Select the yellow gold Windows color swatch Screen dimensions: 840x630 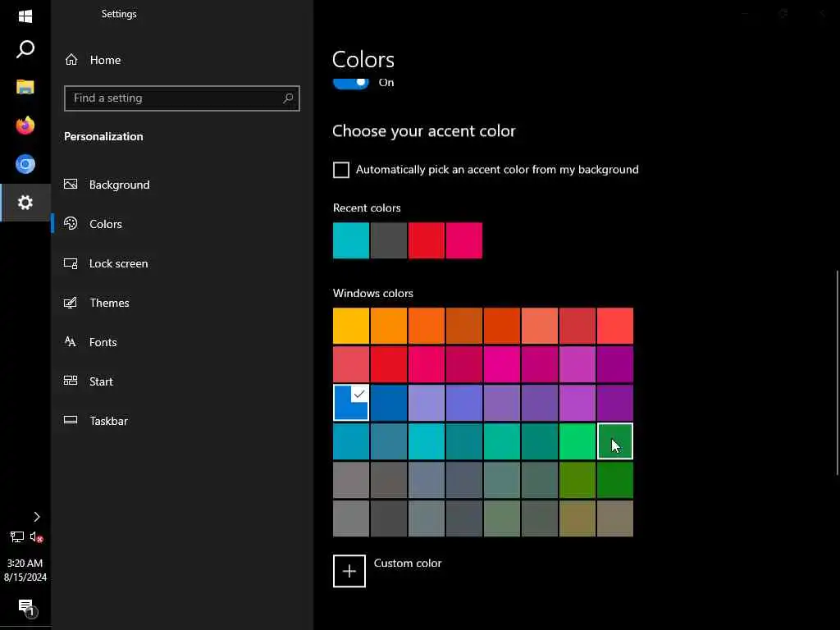click(351, 326)
